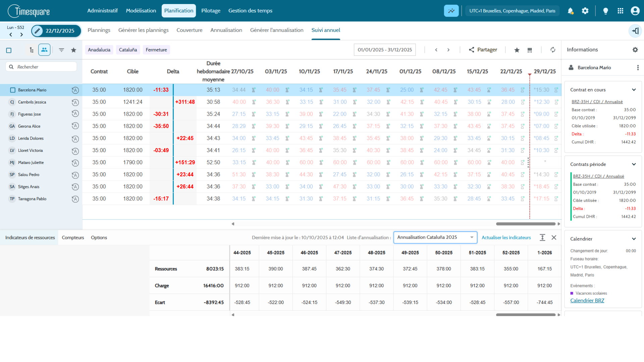This screenshot has height=362, width=644.
Task: Toggle the select-all checkbox
Action: tap(9, 50)
